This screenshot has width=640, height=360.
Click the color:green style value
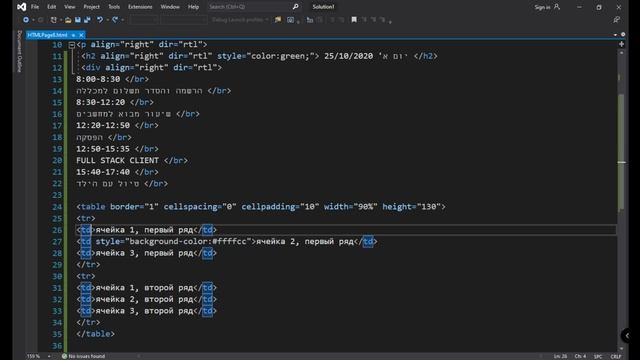pyautogui.click(x=280, y=56)
